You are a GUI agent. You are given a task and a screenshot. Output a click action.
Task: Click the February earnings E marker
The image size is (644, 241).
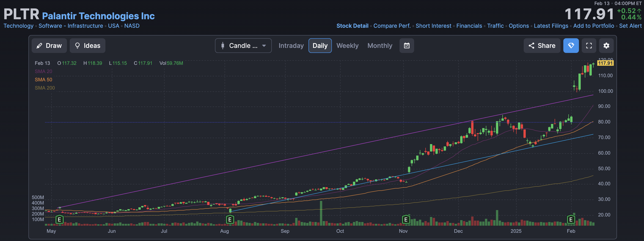[x=571, y=219]
